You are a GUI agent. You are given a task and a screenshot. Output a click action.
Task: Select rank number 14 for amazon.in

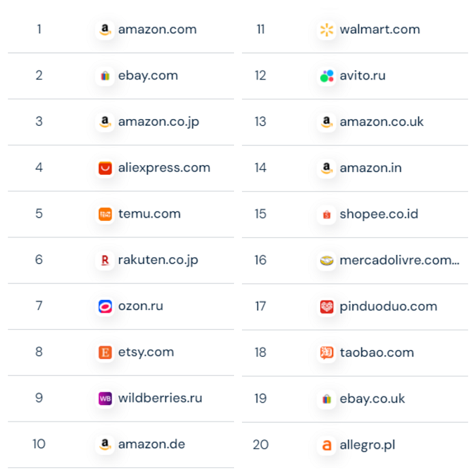pos(260,168)
